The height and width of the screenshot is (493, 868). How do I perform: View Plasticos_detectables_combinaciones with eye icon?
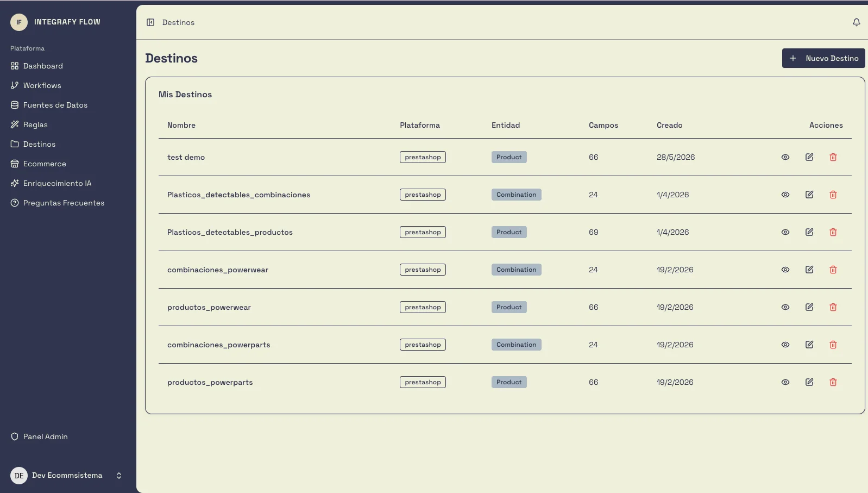(785, 195)
